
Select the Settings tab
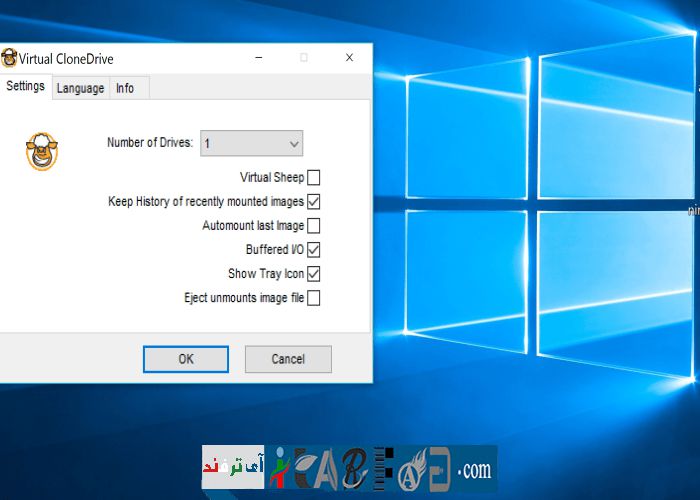point(25,86)
